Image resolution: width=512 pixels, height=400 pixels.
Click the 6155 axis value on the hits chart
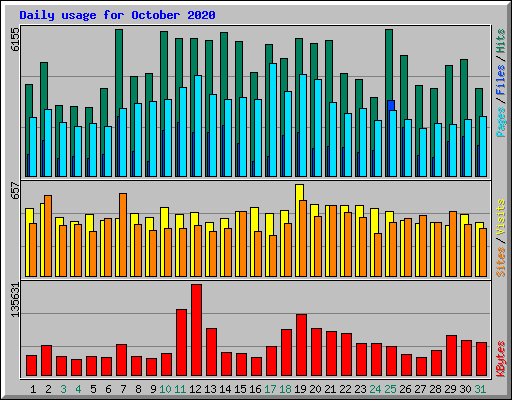point(15,39)
